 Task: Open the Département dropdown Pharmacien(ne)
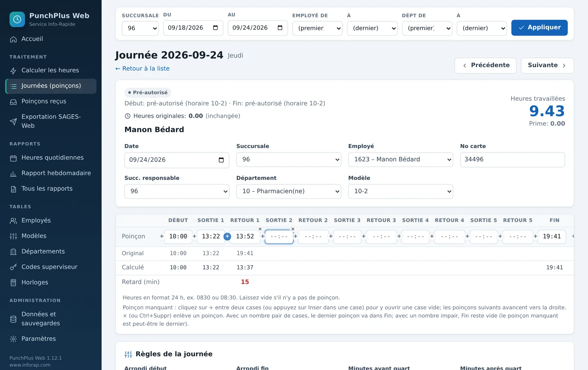click(289, 191)
